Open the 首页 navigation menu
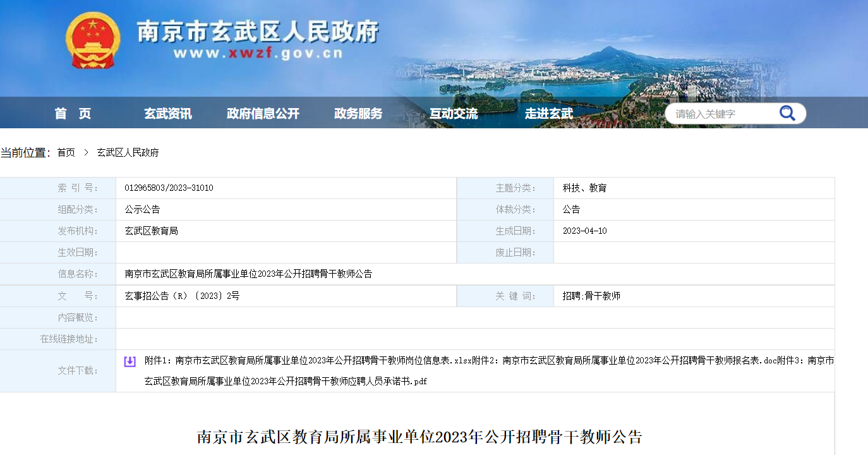 pos(73,114)
